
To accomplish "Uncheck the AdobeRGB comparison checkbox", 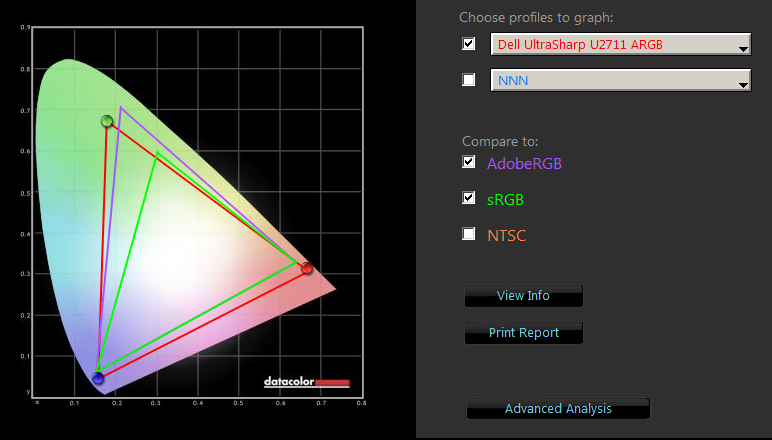I will 469,162.
